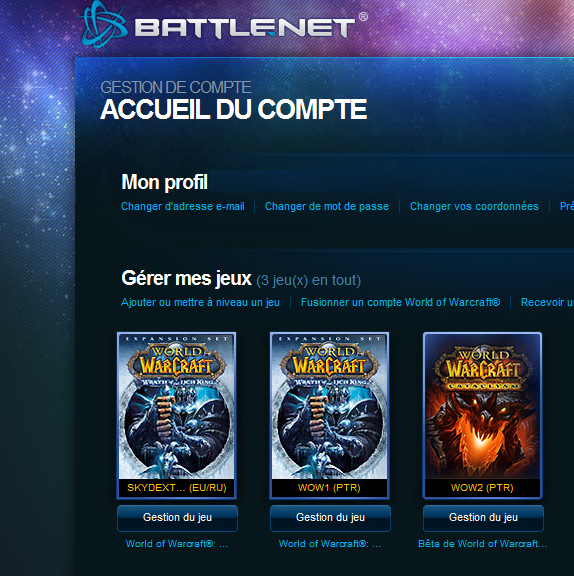Open Changer vos coordonnées link
Screen dimensions: 574x576
[474, 206]
